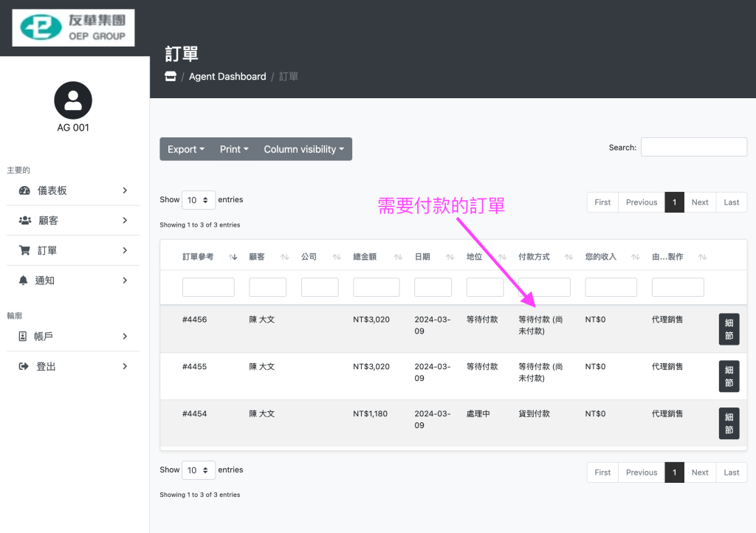Image resolution: width=756 pixels, height=533 pixels.
Task: Open the 通知 sidebar menu item
Action: click(73, 281)
